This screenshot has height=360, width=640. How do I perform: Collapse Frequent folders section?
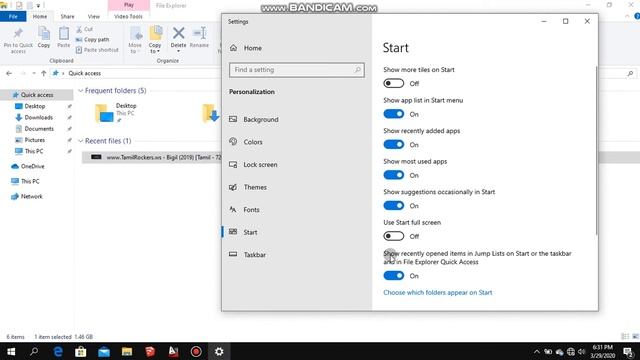tap(81, 91)
